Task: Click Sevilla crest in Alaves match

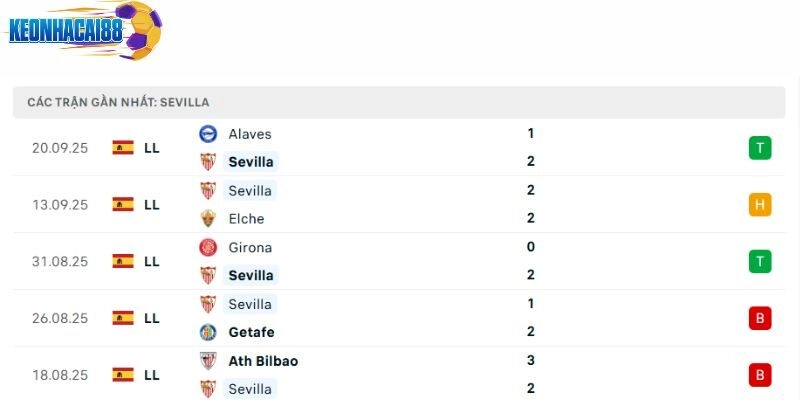Action: [208, 162]
